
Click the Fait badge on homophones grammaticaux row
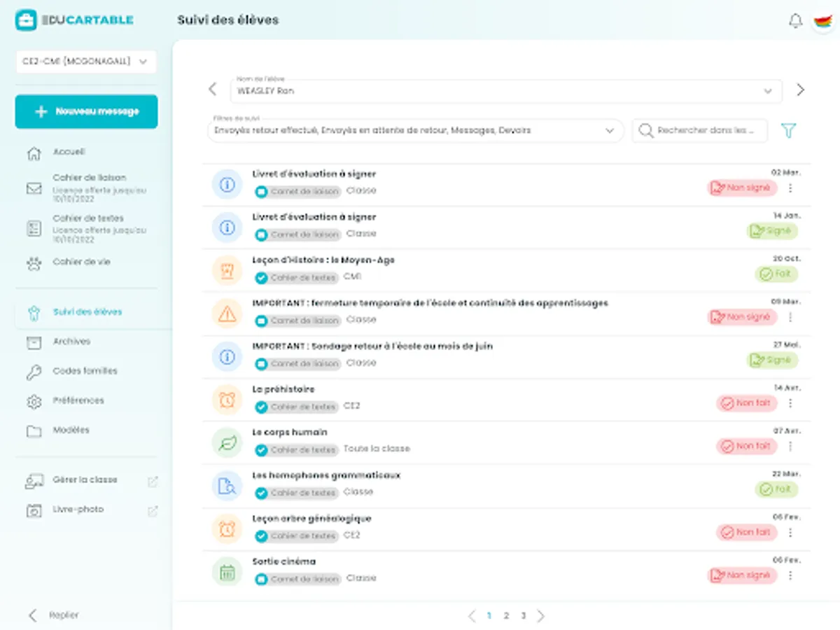tap(776, 489)
